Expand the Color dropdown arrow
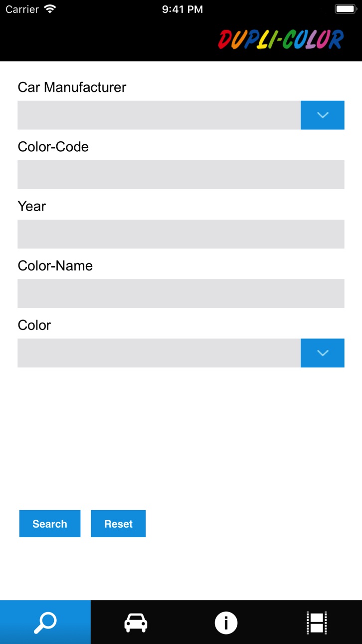 (323, 353)
